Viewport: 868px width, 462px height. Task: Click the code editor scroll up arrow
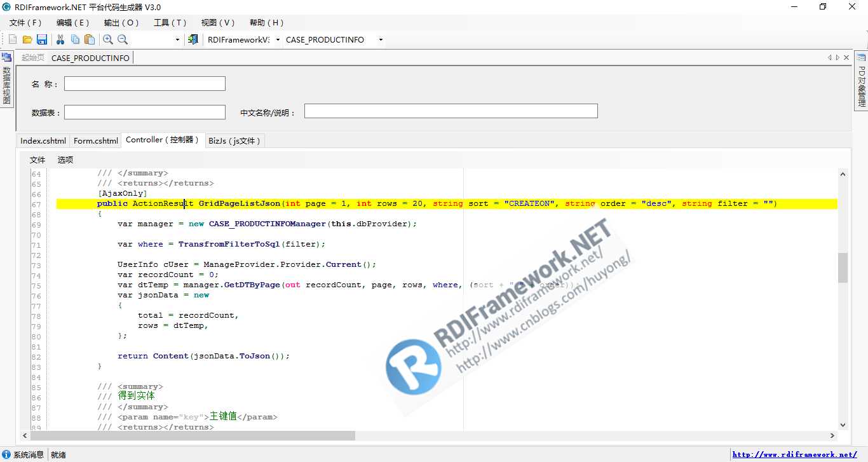click(843, 173)
